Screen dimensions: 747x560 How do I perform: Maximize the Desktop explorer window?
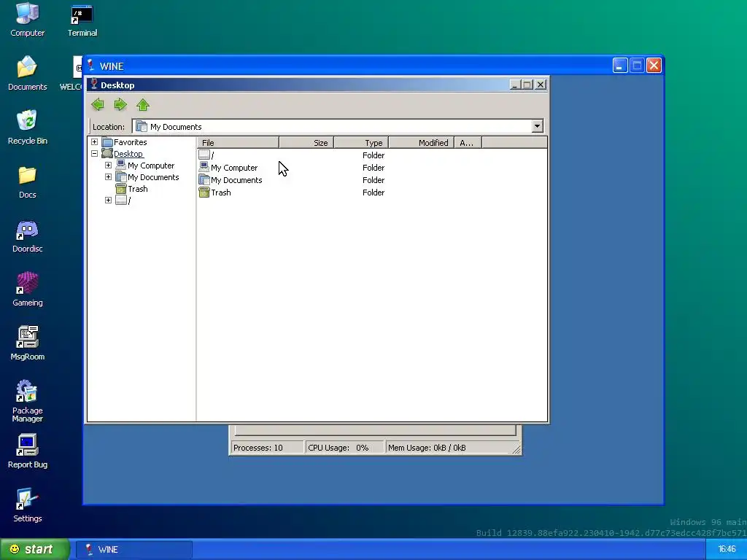coord(527,85)
